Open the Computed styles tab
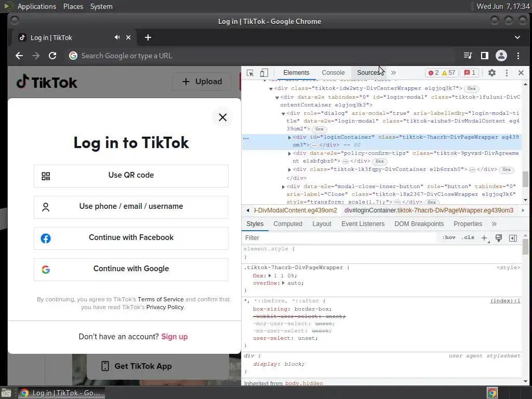 (288, 224)
